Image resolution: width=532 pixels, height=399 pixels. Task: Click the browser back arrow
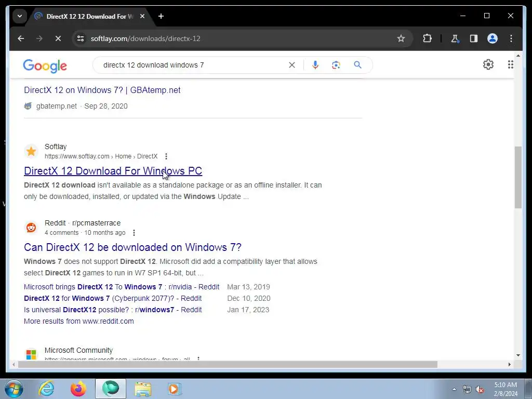click(21, 38)
